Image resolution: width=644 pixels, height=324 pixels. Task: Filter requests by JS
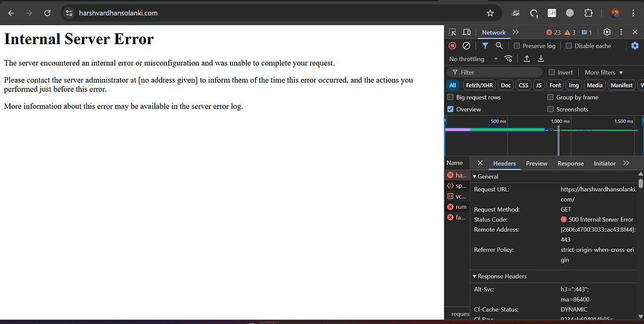point(538,85)
